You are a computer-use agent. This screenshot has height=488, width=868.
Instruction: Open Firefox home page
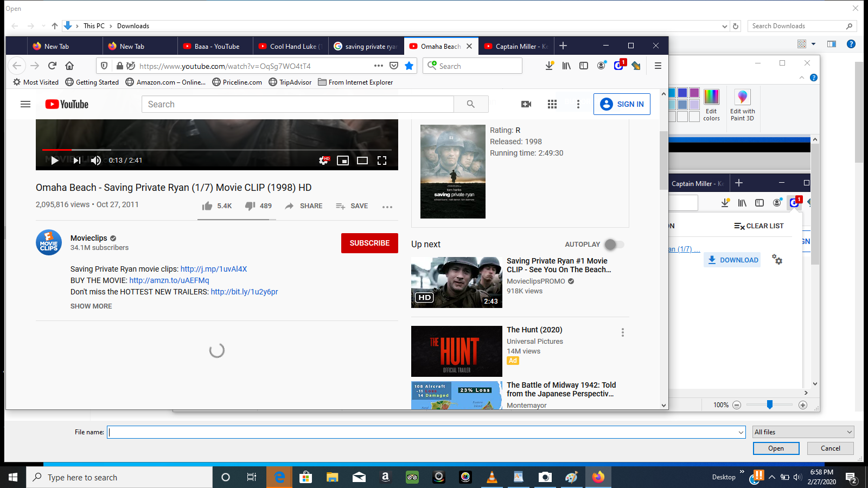click(x=69, y=66)
